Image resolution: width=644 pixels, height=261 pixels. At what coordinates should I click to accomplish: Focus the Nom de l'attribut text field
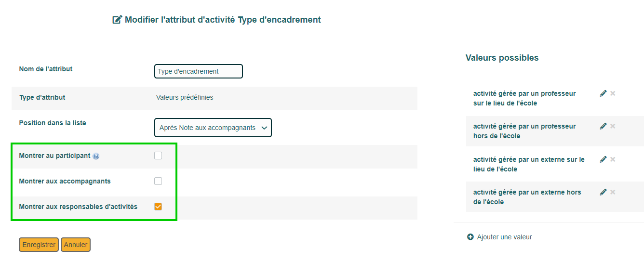pyautogui.click(x=199, y=71)
